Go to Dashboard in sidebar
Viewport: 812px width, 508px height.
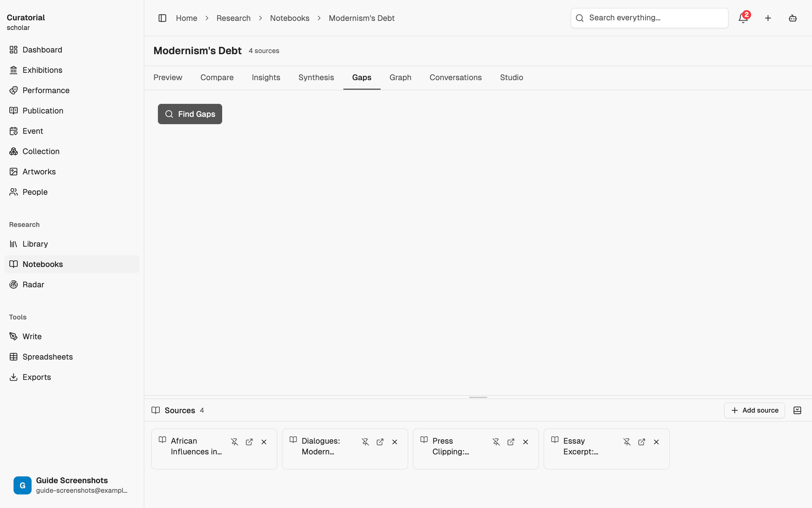72,50
